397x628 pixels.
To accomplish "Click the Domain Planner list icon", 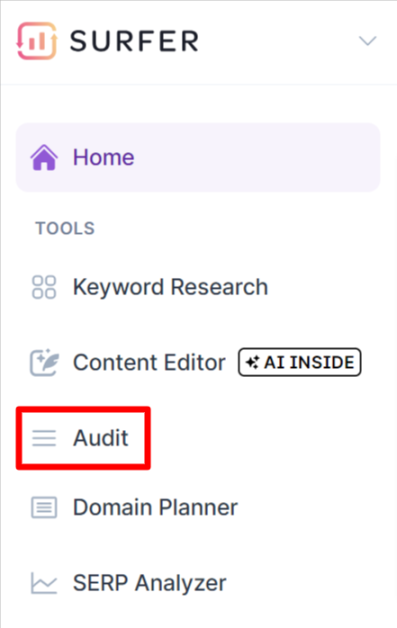I will 44,507.
